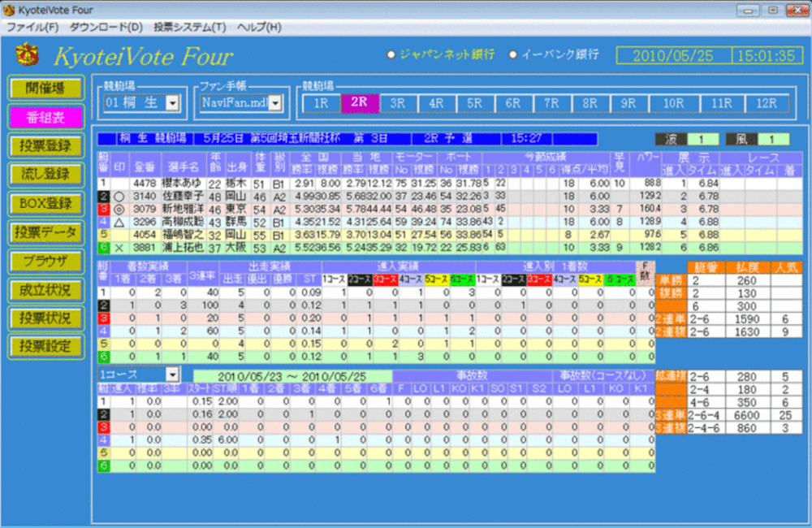Select racer row 佐藤幸子
812x528 pixels.
[x=450, y=197]
